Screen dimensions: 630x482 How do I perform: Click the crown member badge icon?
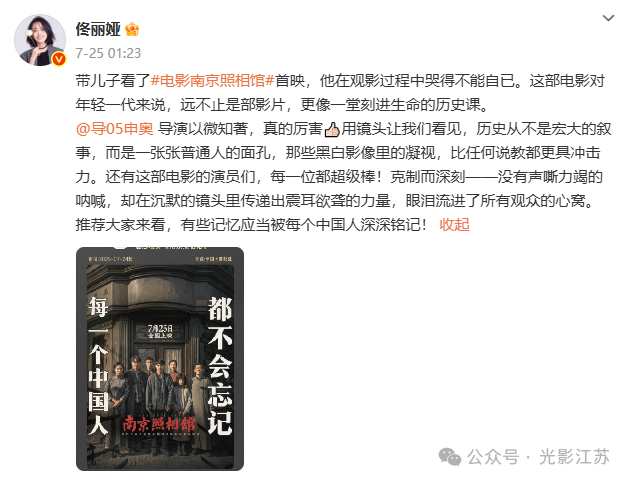pyautogui.click(x=132, y=29)
